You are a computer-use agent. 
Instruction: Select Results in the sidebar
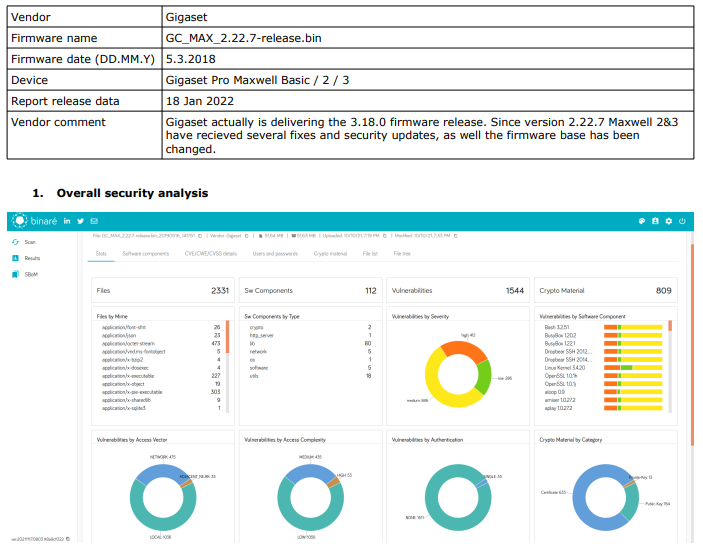click(x=32, y=258)
